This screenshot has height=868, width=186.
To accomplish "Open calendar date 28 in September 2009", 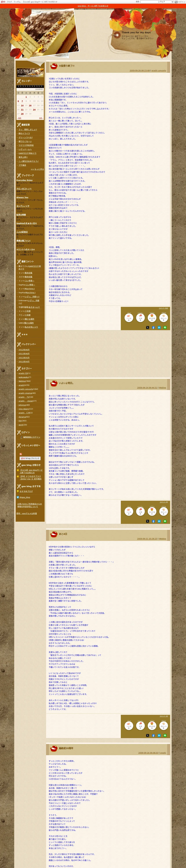I will (x=22, y=114).
